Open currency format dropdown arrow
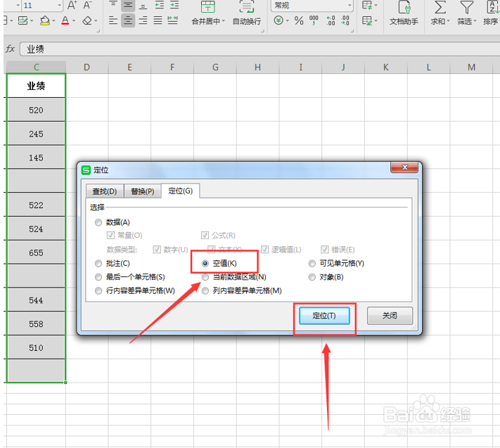The image size is (500, 448). pyautogui.click(x=288, y=20)
